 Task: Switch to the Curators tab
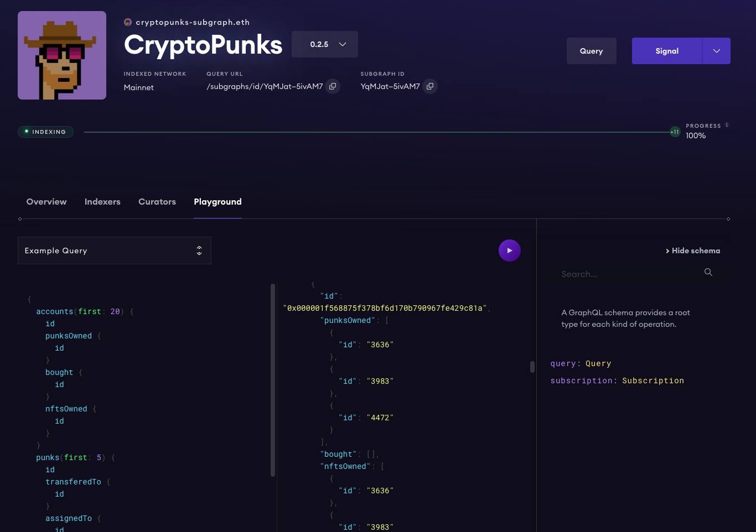click(x=157, y=202)
